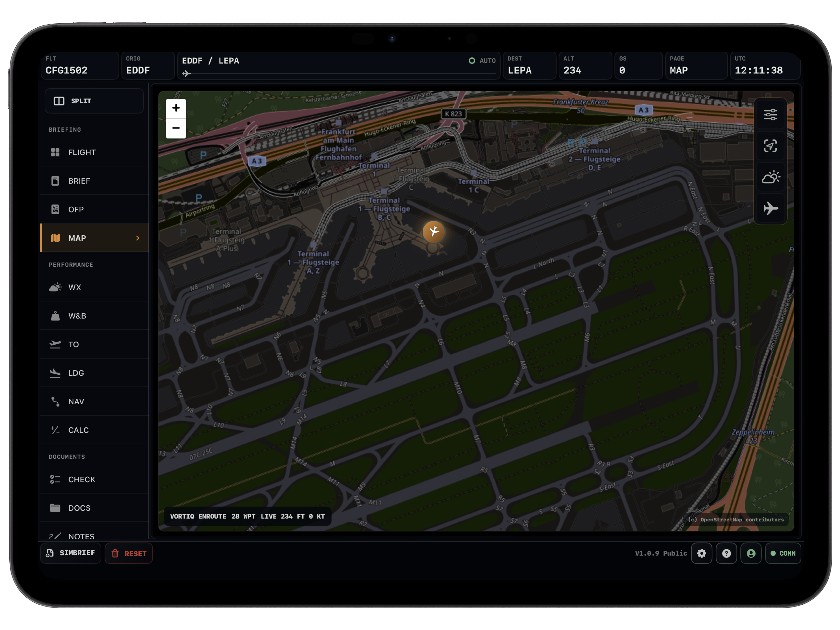Click the GS 0 readout
The height and width of the screenshot is (630, 840).
pyautogui.click(x=638, y=65)
